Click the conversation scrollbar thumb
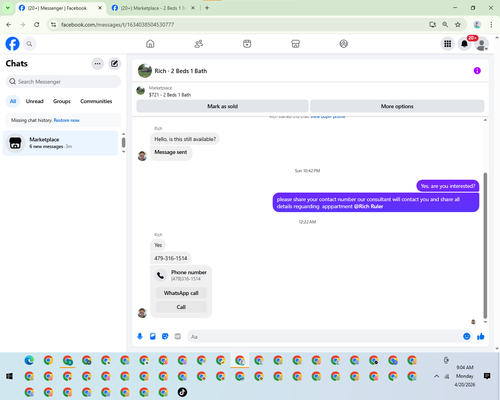500x400 pixels. [485, 245]
